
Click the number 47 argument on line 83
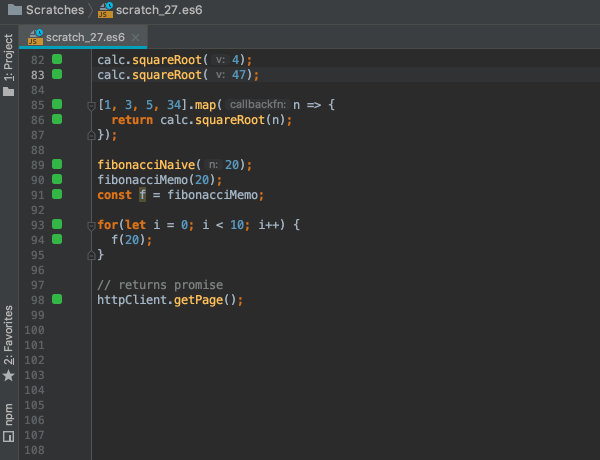click(239, 75)
